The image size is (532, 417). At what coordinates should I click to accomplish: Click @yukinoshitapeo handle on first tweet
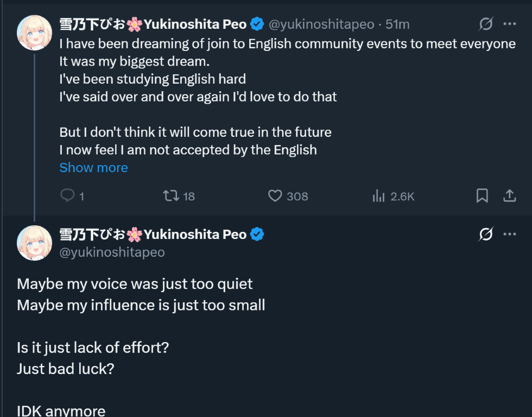point(322,24)
